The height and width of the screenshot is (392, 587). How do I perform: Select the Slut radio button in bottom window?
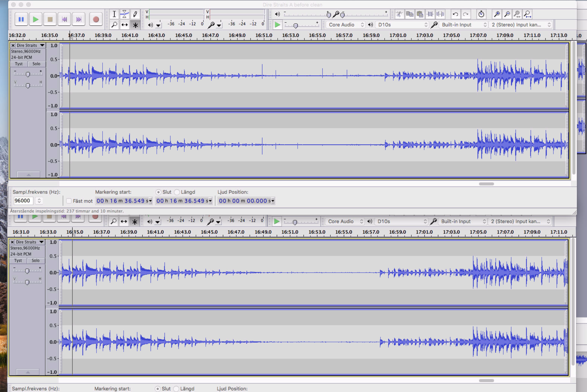(x=158, y=389)
